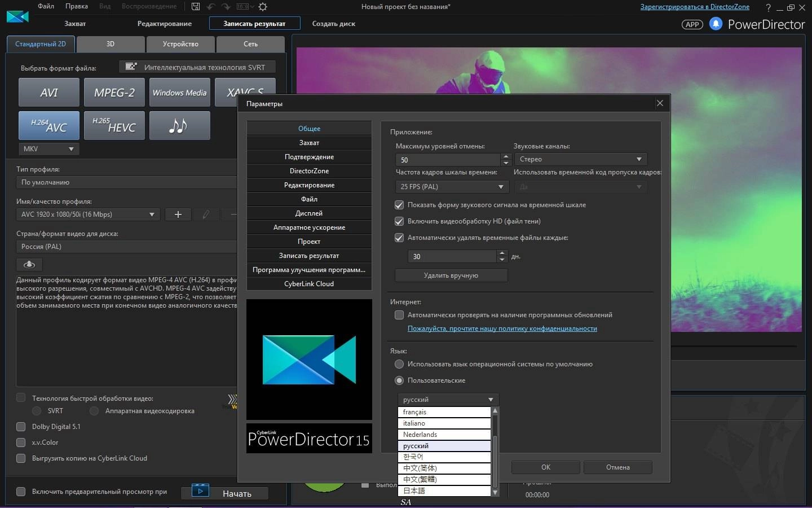Open help with the question mark icon

(768, 7)
